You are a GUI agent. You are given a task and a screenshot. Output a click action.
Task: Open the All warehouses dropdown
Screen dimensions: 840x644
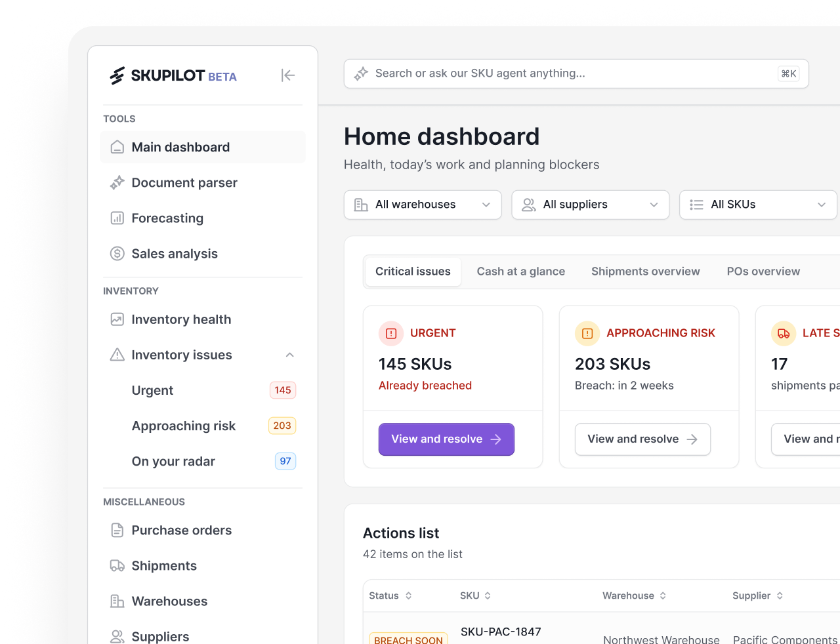click(423, 205)
